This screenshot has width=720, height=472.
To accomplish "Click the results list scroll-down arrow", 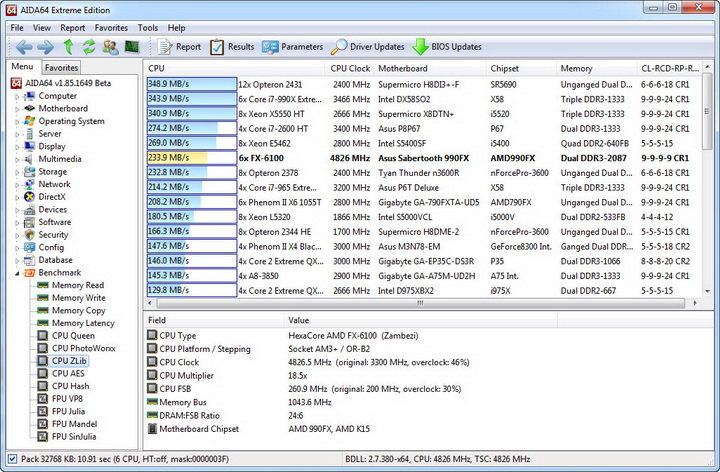I will click(707, 291).
